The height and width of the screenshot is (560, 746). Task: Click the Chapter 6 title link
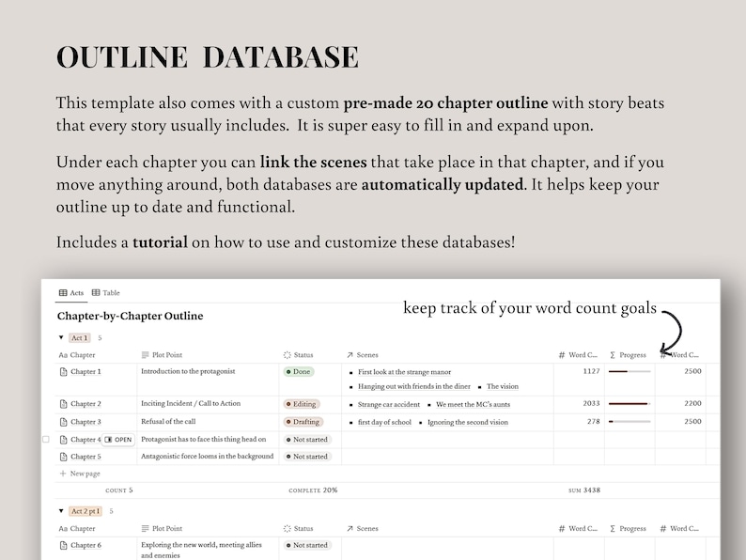(x=85, y=545)
